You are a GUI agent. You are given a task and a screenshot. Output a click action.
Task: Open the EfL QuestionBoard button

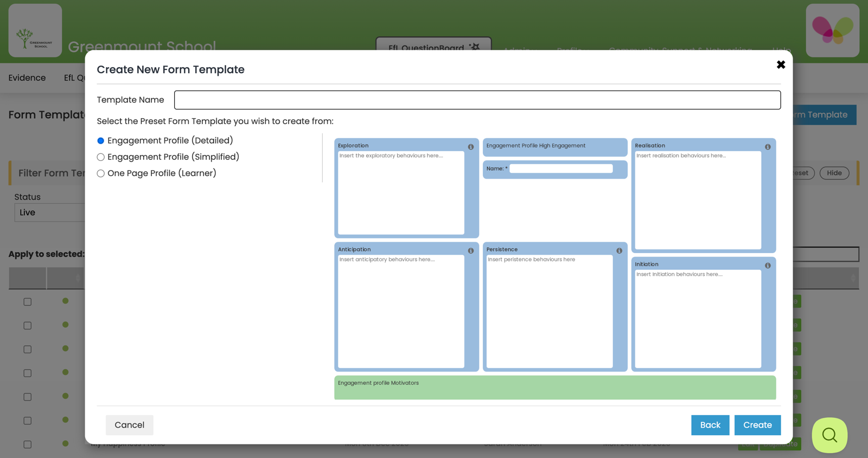(433, 44)
